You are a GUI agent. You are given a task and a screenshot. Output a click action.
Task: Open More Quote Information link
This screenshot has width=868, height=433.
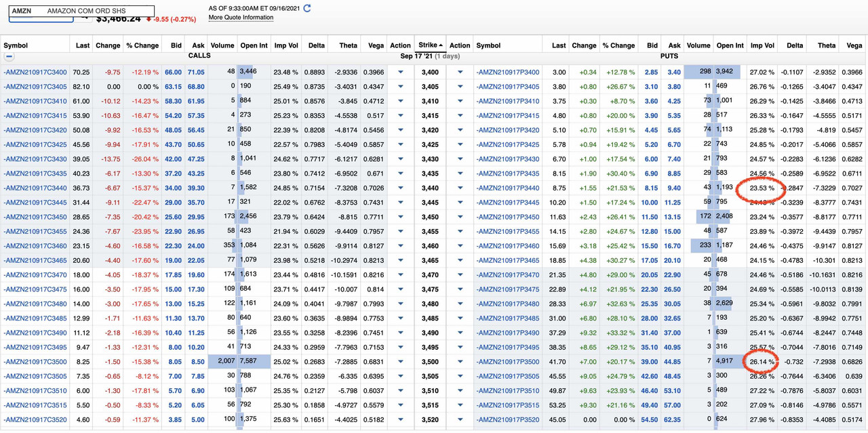[x=241, y=18]
